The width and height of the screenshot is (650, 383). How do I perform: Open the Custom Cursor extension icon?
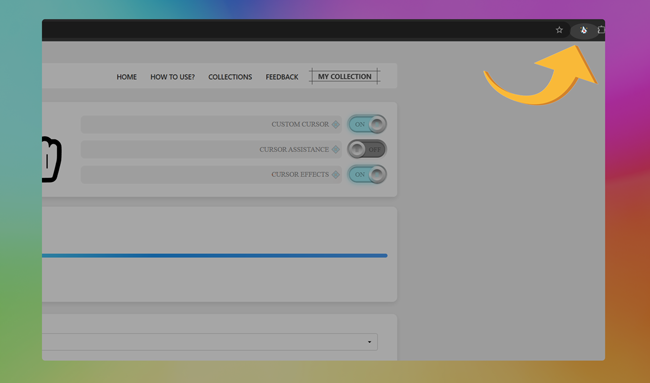[584, 30]
